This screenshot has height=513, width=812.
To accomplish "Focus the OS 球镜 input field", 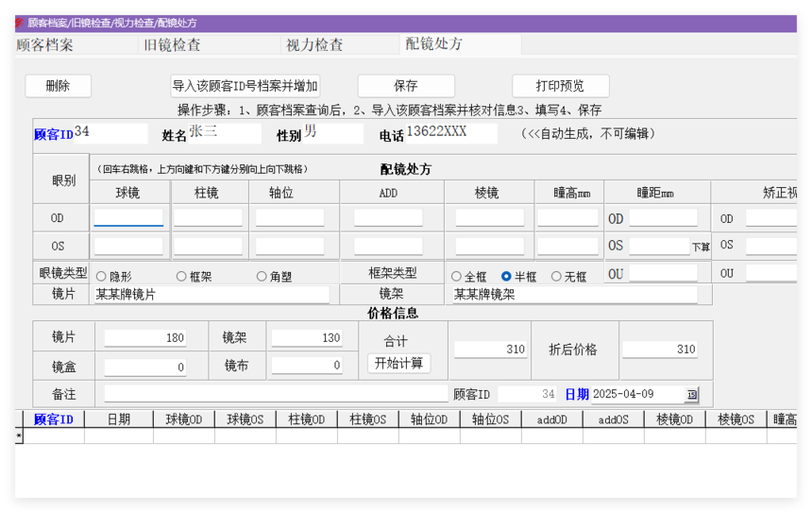I will click(128, 247).
